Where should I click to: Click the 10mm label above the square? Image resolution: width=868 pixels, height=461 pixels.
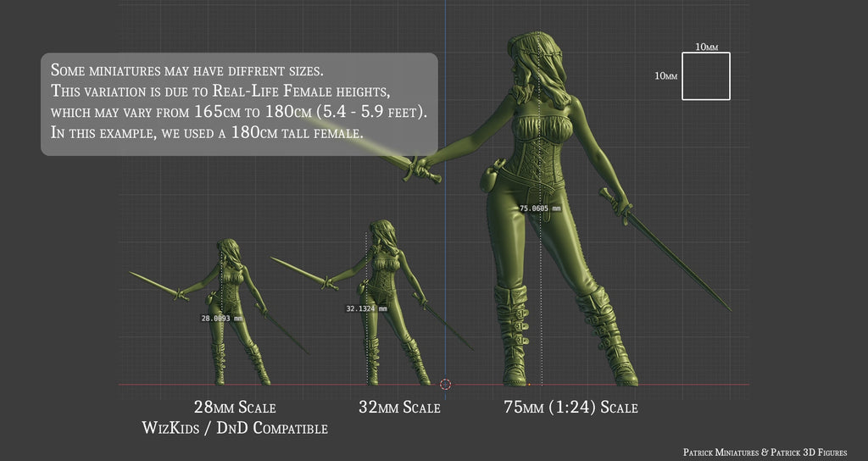(x=706, y=47)
